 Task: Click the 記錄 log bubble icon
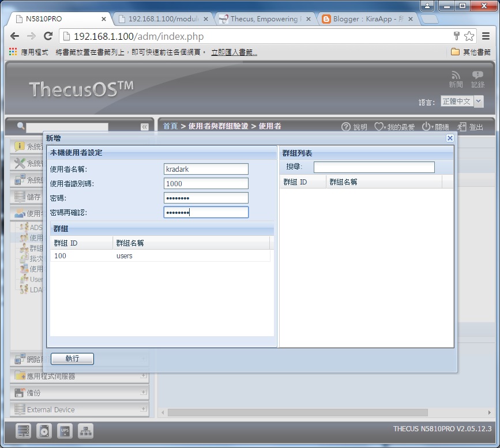[x=478, y=76]
